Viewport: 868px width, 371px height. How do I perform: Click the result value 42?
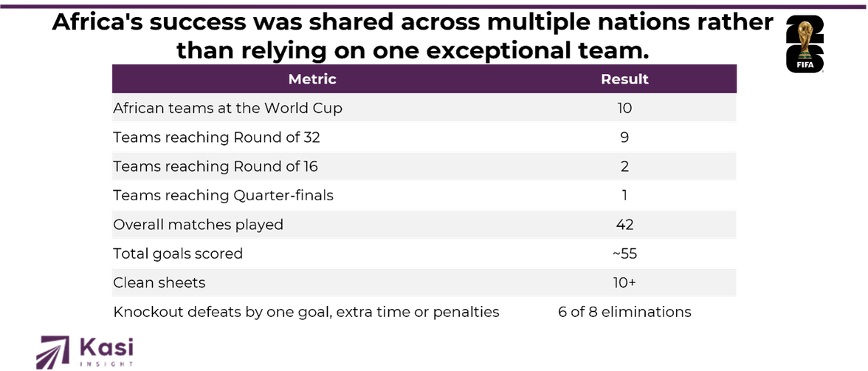624,225
